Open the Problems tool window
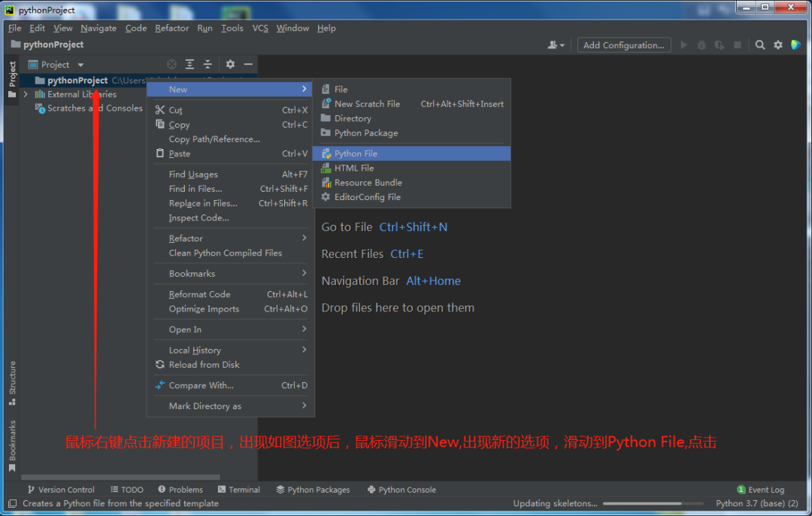The image size is (812, 516). 180,490
